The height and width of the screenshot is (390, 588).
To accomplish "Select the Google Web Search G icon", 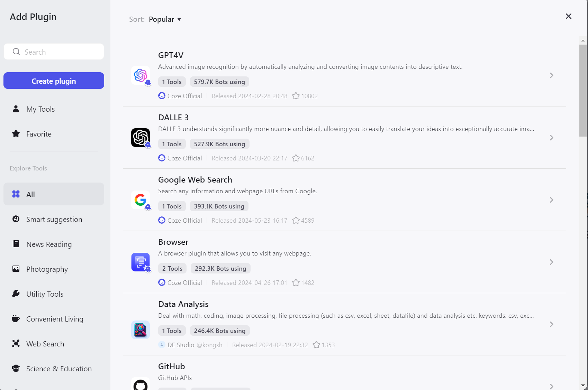I will [141, 200].
